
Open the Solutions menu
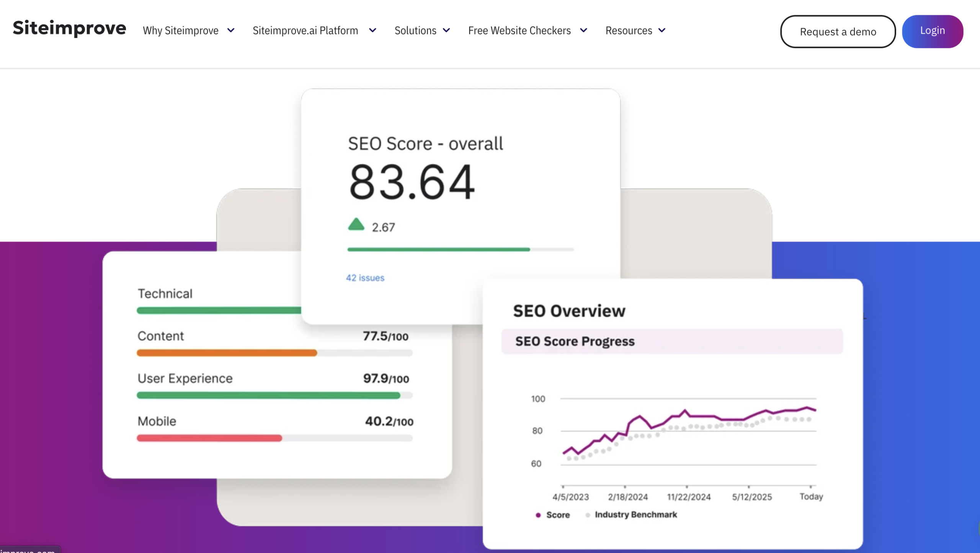click(x=415, y=31)
